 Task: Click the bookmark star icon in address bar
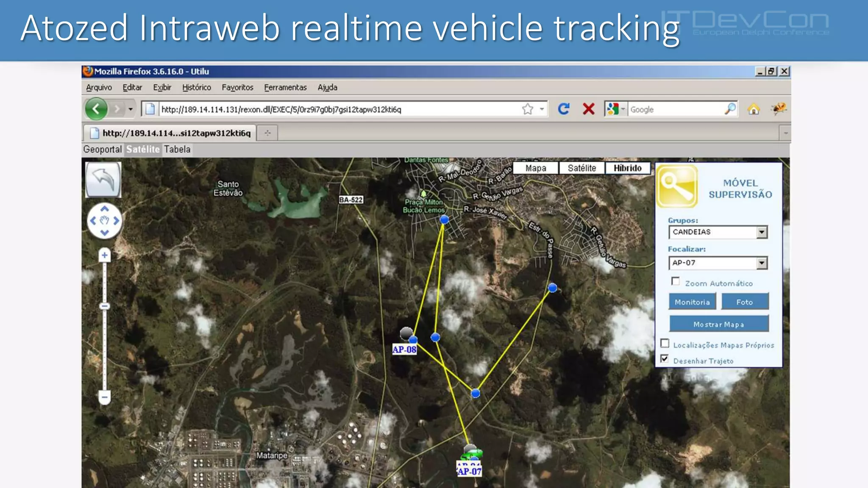528,109
